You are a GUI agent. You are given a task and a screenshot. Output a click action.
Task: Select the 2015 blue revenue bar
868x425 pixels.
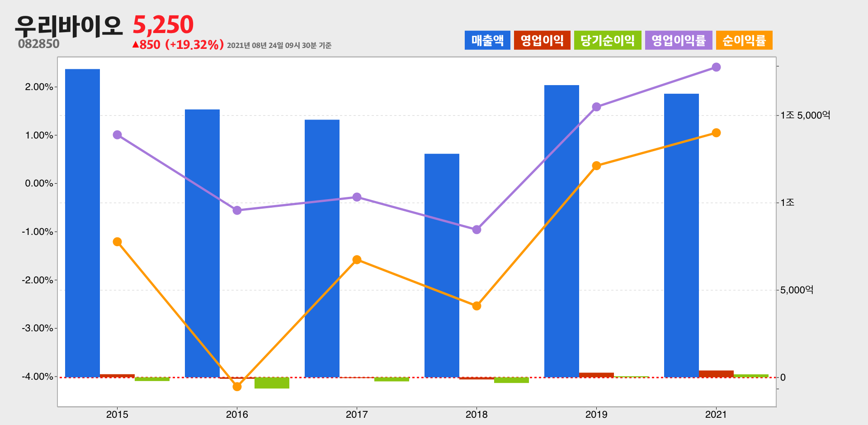click(x=82, y=223)
